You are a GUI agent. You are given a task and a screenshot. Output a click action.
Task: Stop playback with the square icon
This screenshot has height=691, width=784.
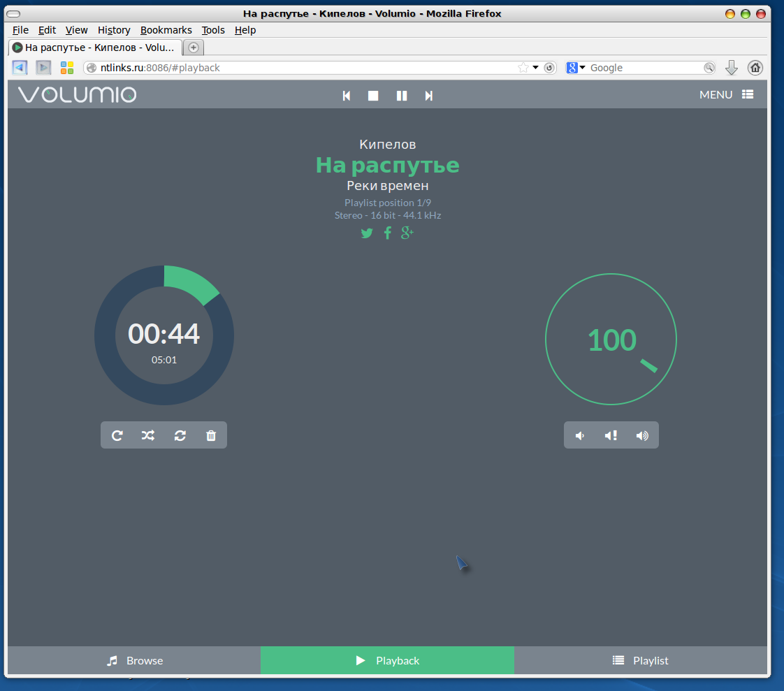coord(373,96)
